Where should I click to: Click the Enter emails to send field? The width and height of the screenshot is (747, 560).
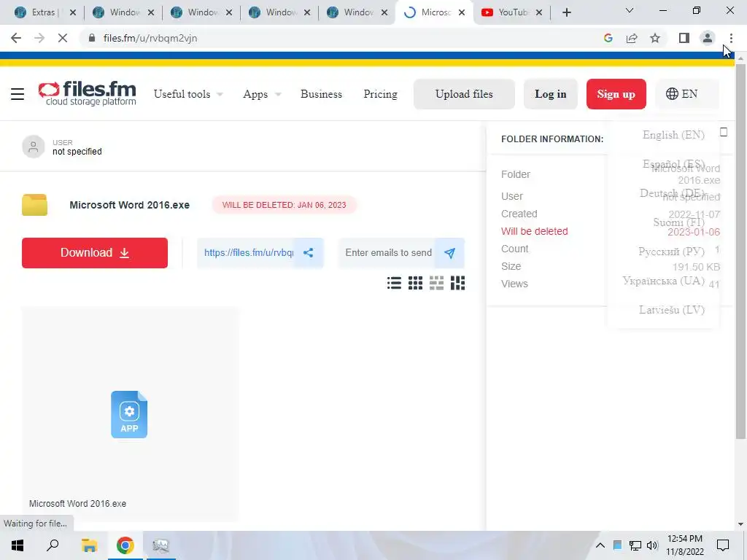tap(388, 253)
